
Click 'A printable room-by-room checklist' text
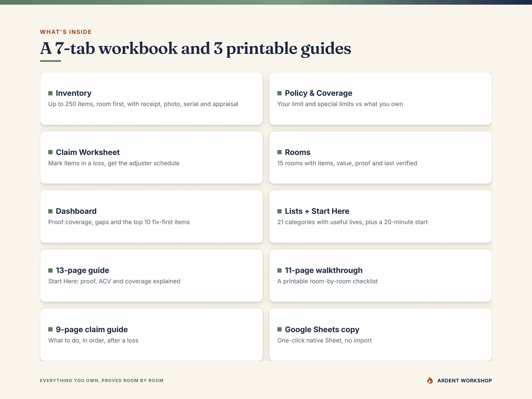pyautogui.click(x=328, y=281)
